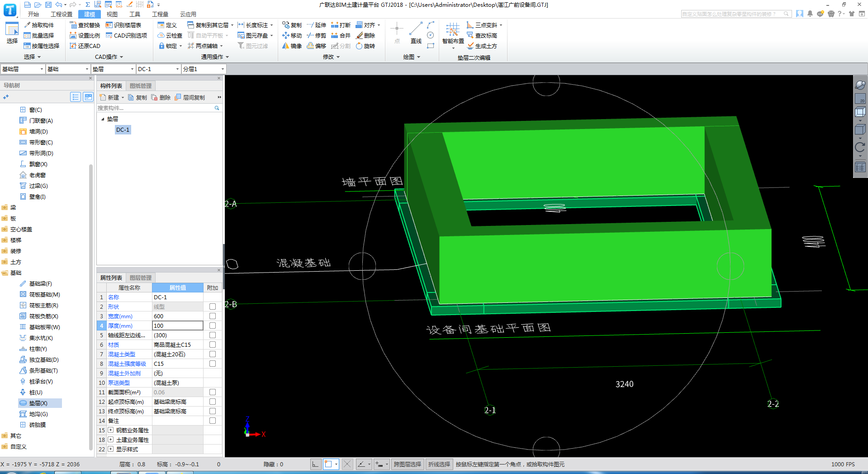
Task: Expand 钢筋业务属性 property group
Action: click(x=110, y=430)
